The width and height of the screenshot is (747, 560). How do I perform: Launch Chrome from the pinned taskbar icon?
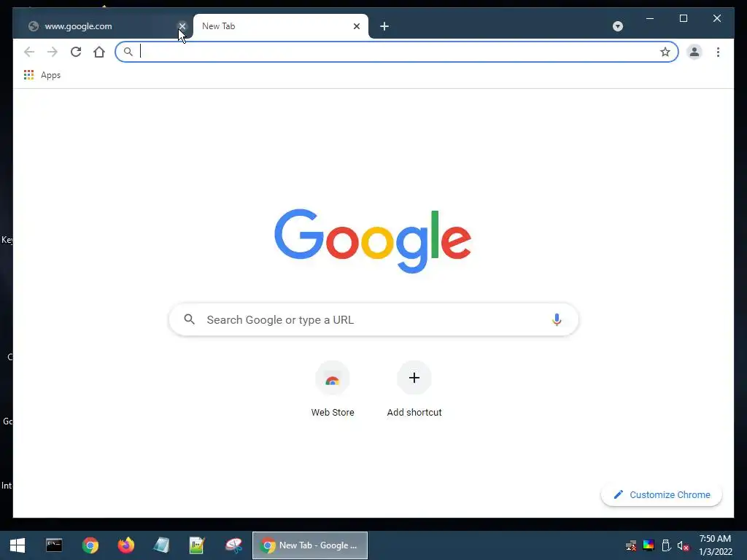click(90, 545)
